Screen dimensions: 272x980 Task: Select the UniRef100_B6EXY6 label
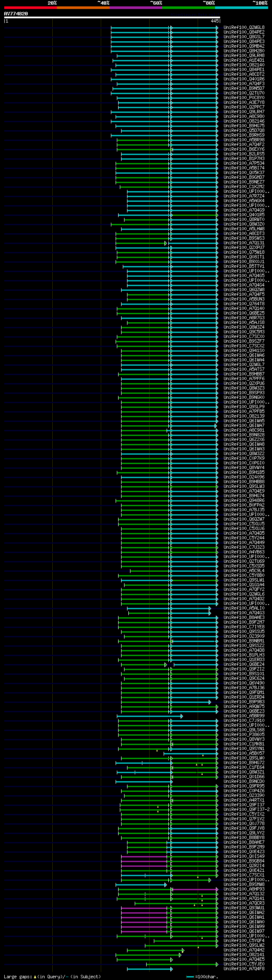pyautogui.click(x=244, y=149)
